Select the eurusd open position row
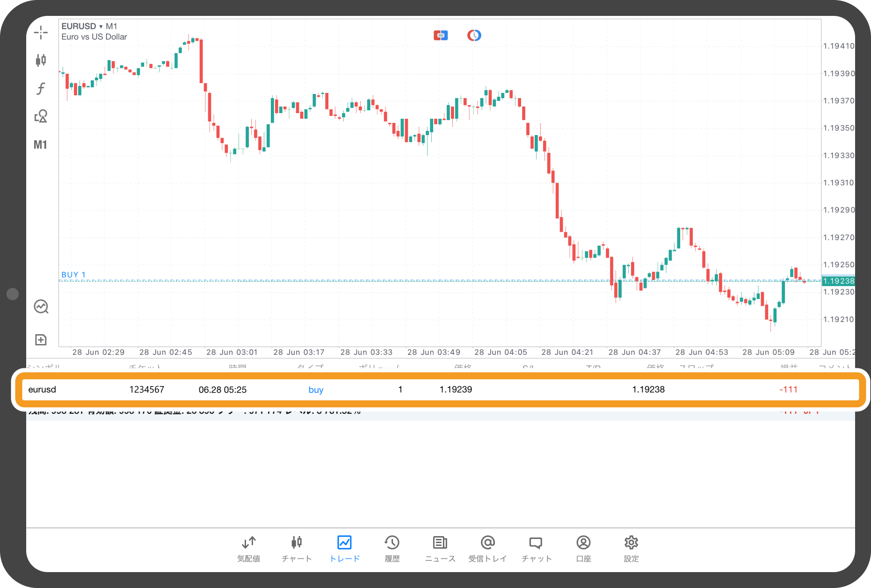 point(440,390)
